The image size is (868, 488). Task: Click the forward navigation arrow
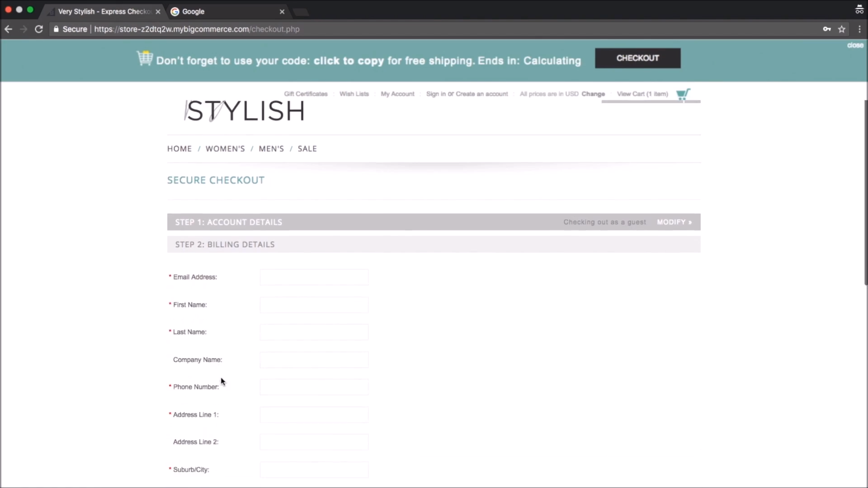click(x=24, y=29)
